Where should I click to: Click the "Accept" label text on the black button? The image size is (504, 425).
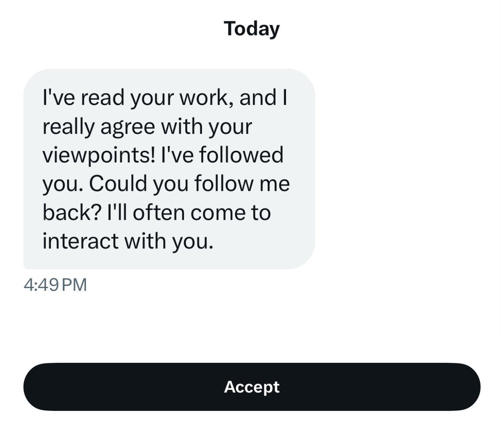(252, 386)
